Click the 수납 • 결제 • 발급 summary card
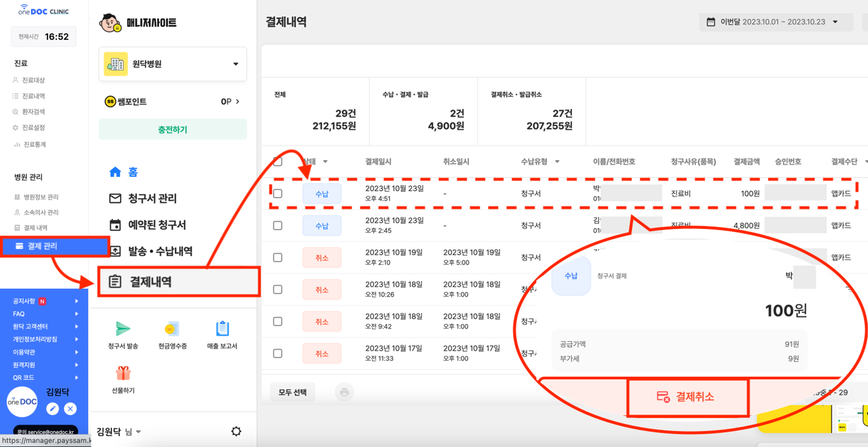Image resolution: width=868 pixels, height=447 pixels. point(424,112)
